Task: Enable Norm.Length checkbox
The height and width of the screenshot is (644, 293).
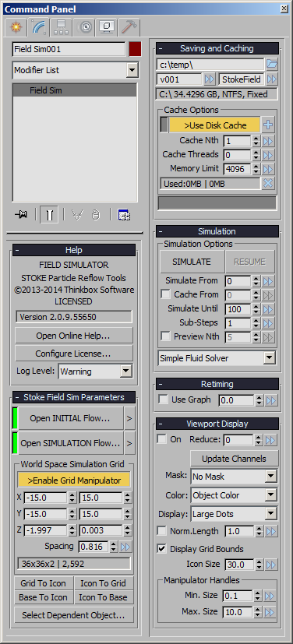Action: pyautogui.click(x=162, y=531)
